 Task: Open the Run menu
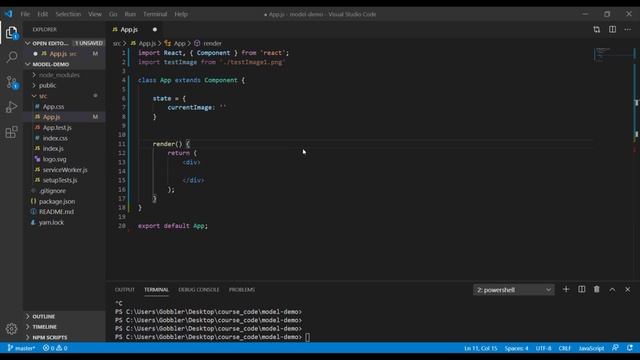pos(130,14)
